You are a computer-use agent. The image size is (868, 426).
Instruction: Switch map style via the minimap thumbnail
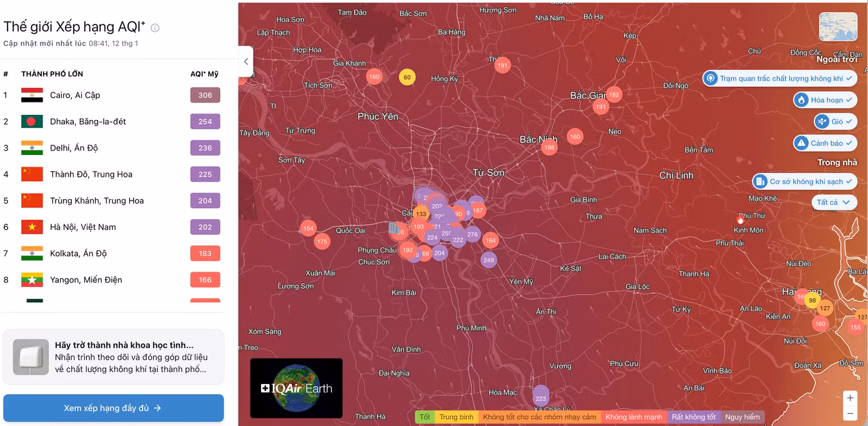tap(838, 27)
